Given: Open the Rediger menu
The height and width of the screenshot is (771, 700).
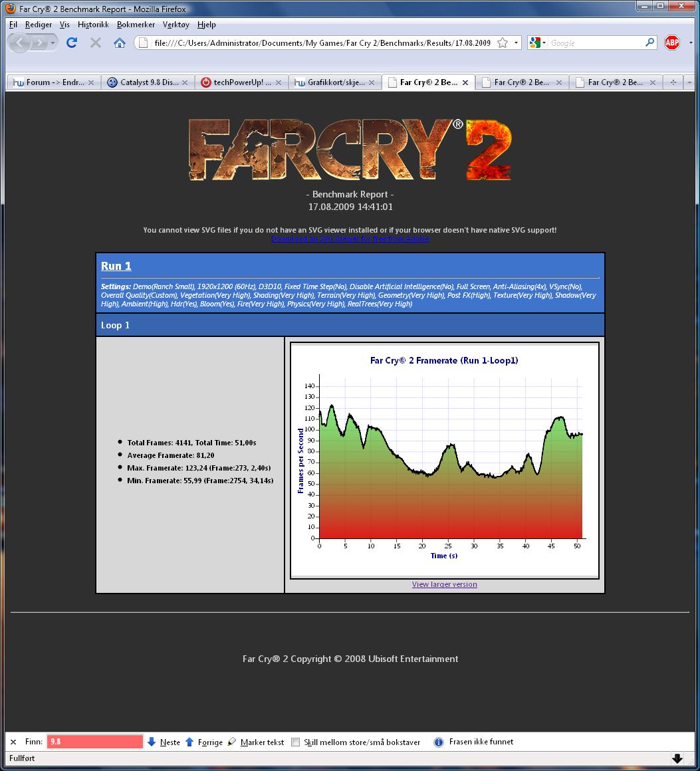Looking at the screenshot, I should [39, 25].
